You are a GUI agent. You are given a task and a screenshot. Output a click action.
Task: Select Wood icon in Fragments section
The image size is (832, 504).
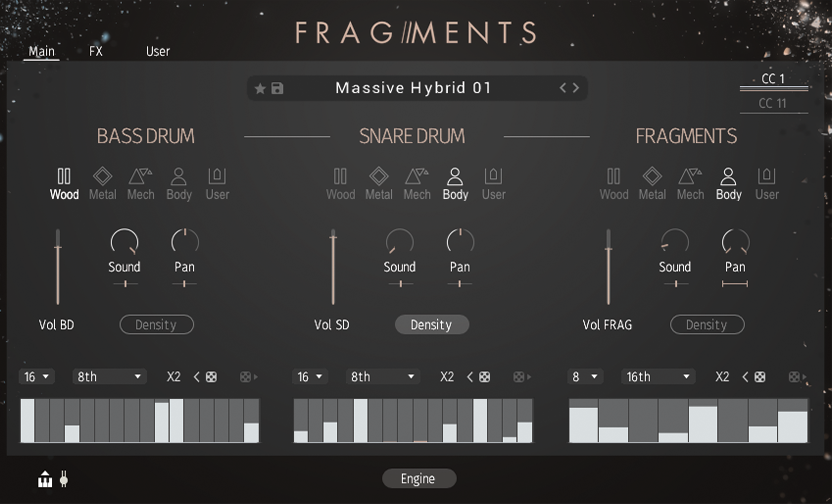click(614, 178)
